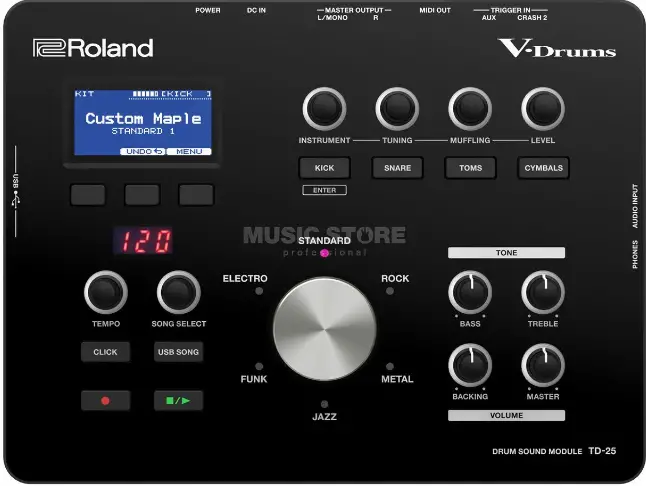
Task: Click the PHONES side label
Action: [x=635, y=255]
